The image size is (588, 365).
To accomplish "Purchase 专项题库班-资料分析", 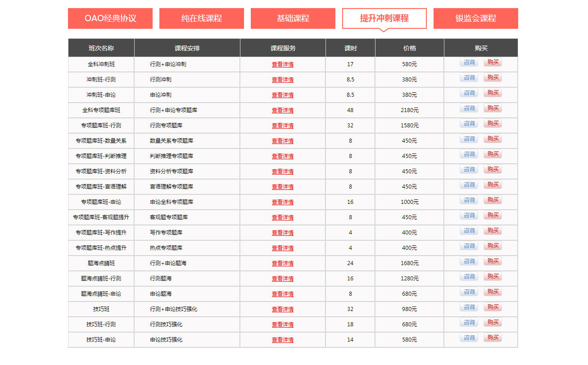I will point(493,169).
